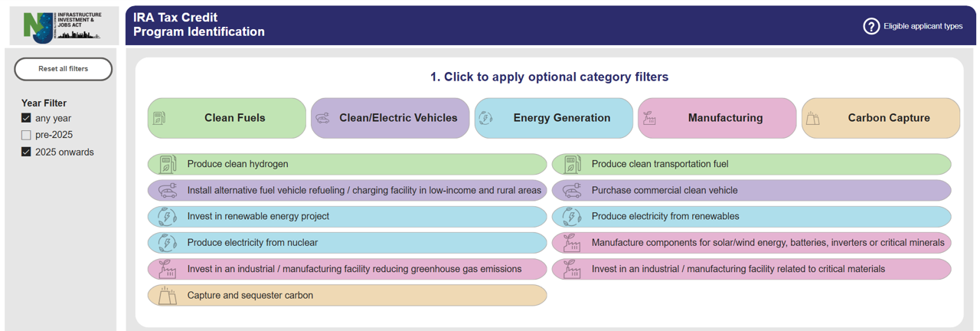Click the renewable energy icon beside Invest in renewable energy project
This screenshot has height=331, width=980.
[x=167, y=217]
